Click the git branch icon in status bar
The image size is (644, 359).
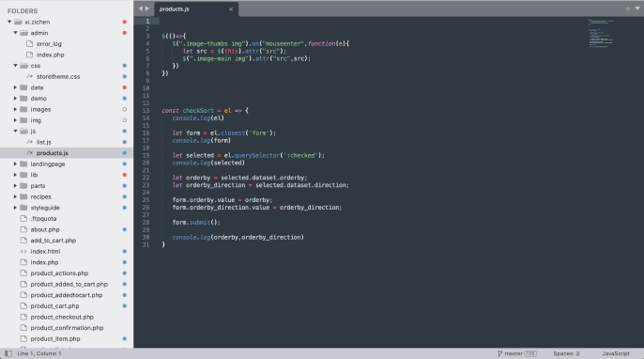click(x=499, y=353)
